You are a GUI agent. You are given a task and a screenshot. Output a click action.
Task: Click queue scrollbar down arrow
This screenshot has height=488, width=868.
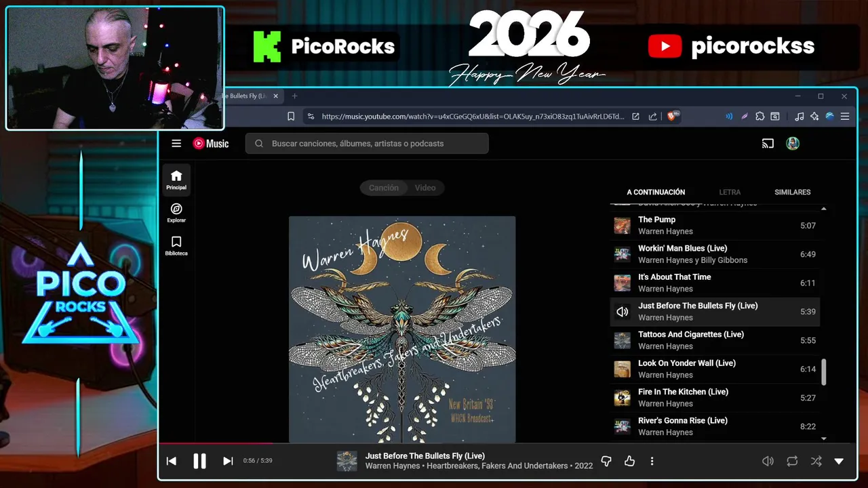824,439
